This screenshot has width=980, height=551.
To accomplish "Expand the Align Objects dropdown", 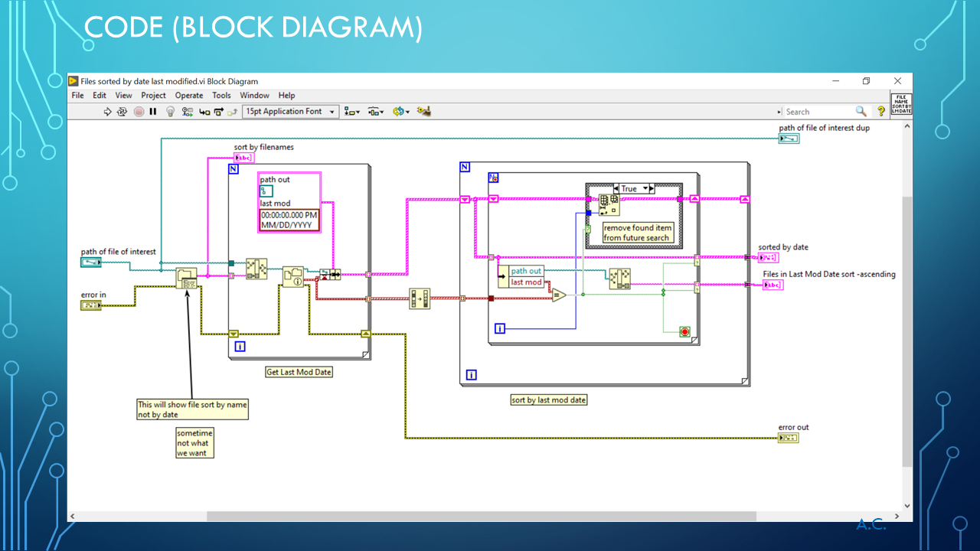I will pyautogui.click(x=352, y=112).
